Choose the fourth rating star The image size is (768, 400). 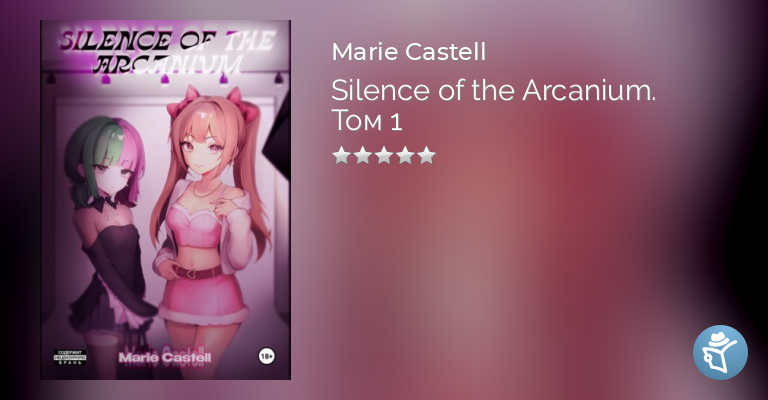pyautogui.click(x=406, y=156)
